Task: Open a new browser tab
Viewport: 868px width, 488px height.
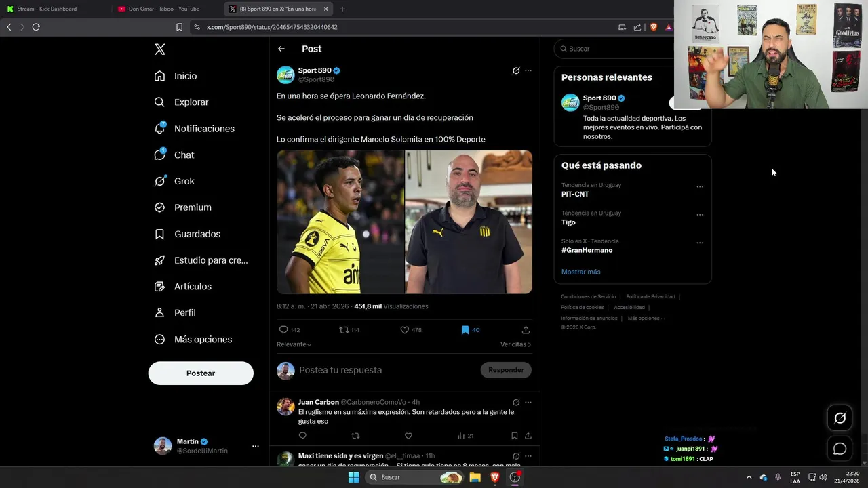Action: [342, 9]
